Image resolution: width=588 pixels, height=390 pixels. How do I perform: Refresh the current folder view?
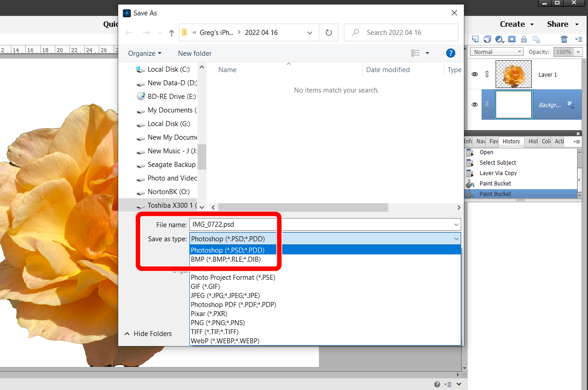pos(328,32)
